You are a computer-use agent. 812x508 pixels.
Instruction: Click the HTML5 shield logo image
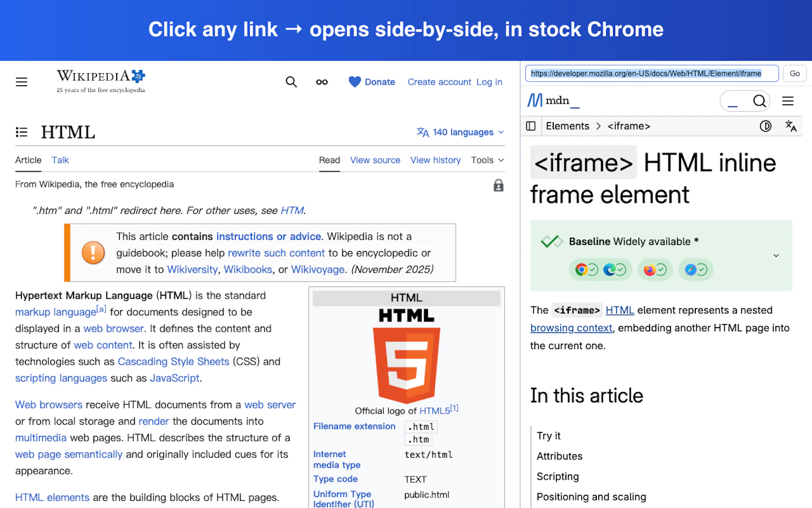407,365
